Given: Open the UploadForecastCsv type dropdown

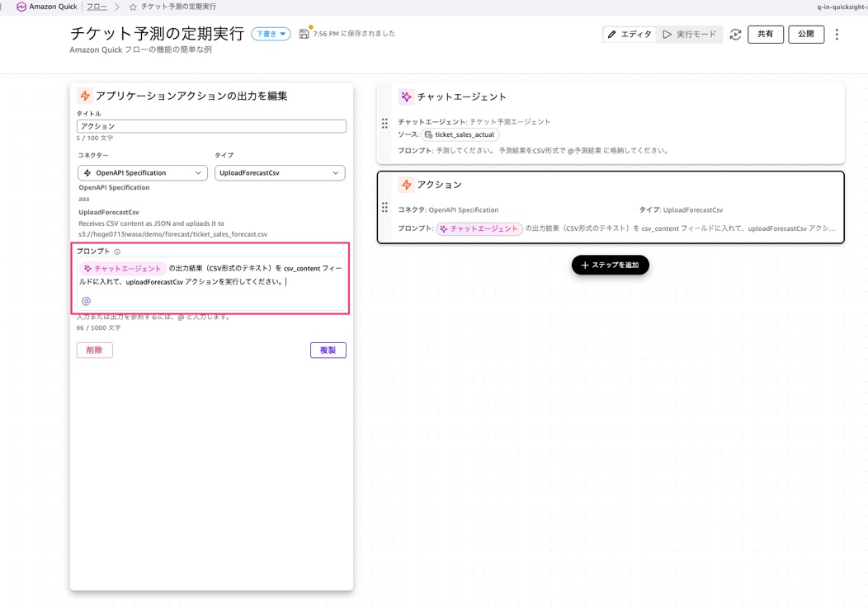Looking at the screenshot, I should click(x=280, y=172).
